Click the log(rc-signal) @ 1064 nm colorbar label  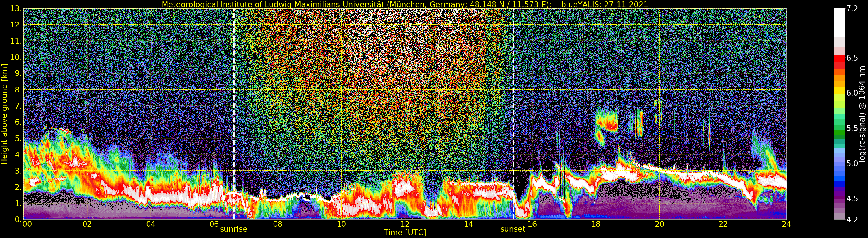tap(862, 114)
